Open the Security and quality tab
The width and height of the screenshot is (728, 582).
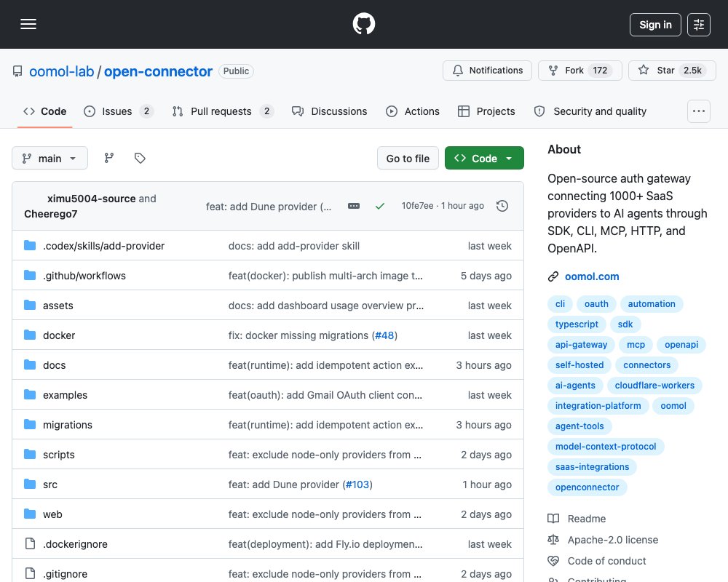(x=590, y=111)
